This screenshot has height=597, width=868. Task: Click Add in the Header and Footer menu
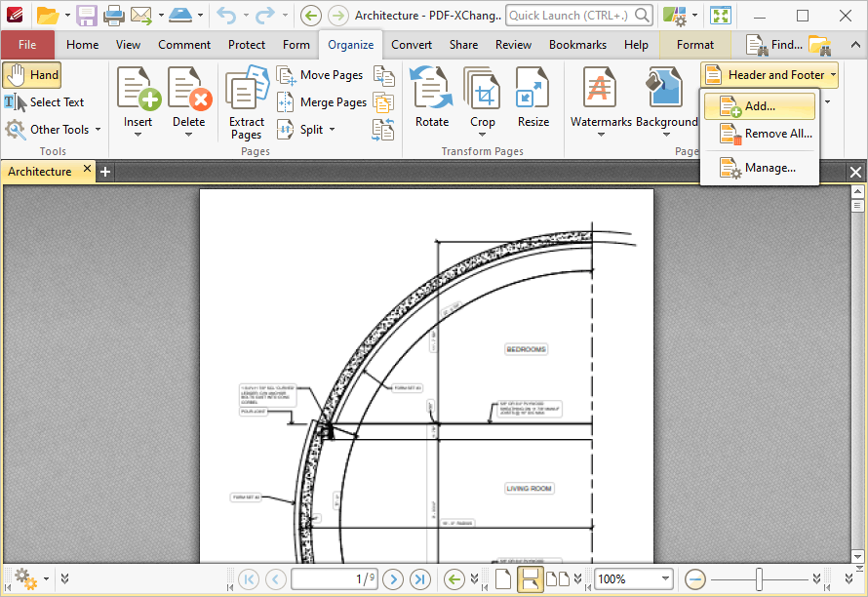(759, 105)
